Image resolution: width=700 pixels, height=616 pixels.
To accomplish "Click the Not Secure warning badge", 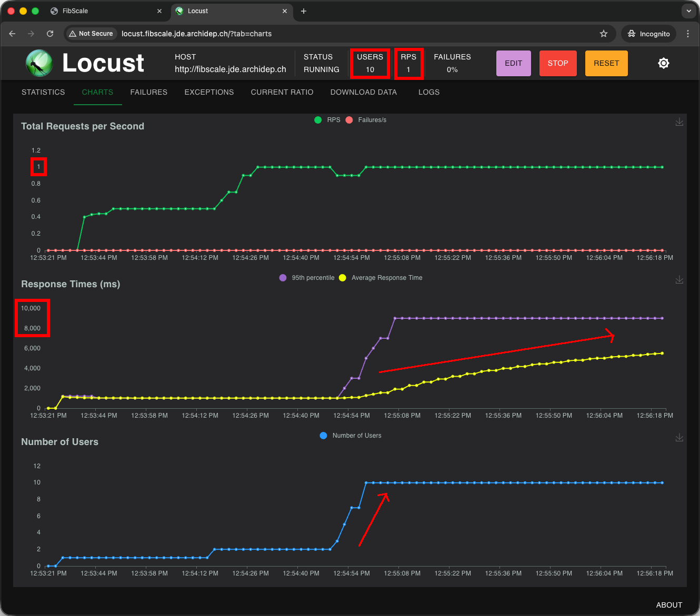I will [x=91, y=33].
